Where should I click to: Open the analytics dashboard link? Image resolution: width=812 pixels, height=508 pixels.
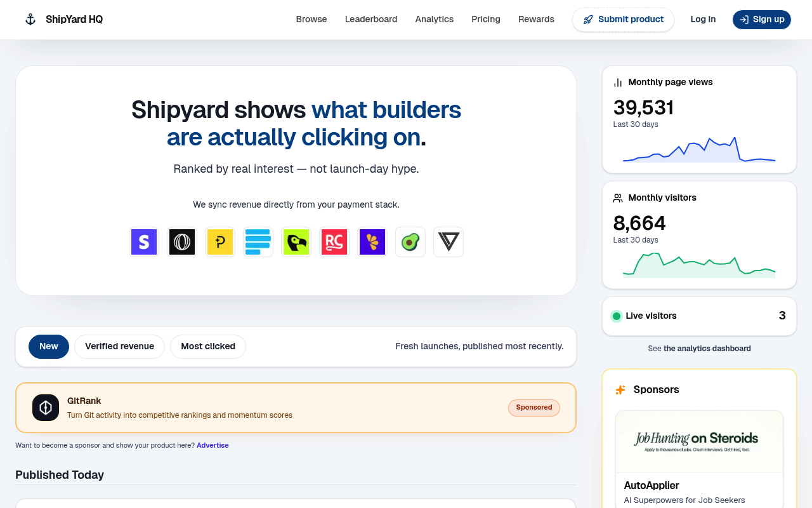click(x=707, y=349)
